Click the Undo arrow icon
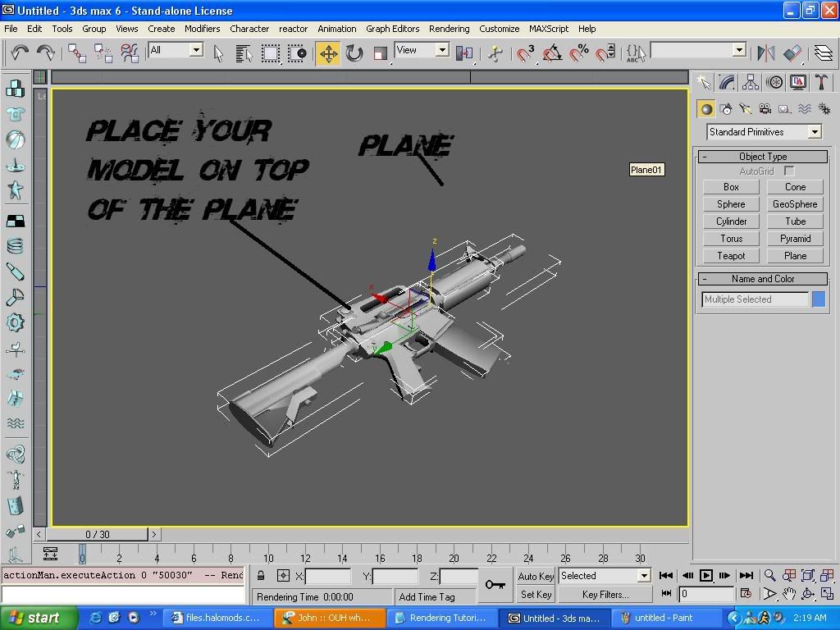This screenshot has height=630, width=840. [20, 53]
